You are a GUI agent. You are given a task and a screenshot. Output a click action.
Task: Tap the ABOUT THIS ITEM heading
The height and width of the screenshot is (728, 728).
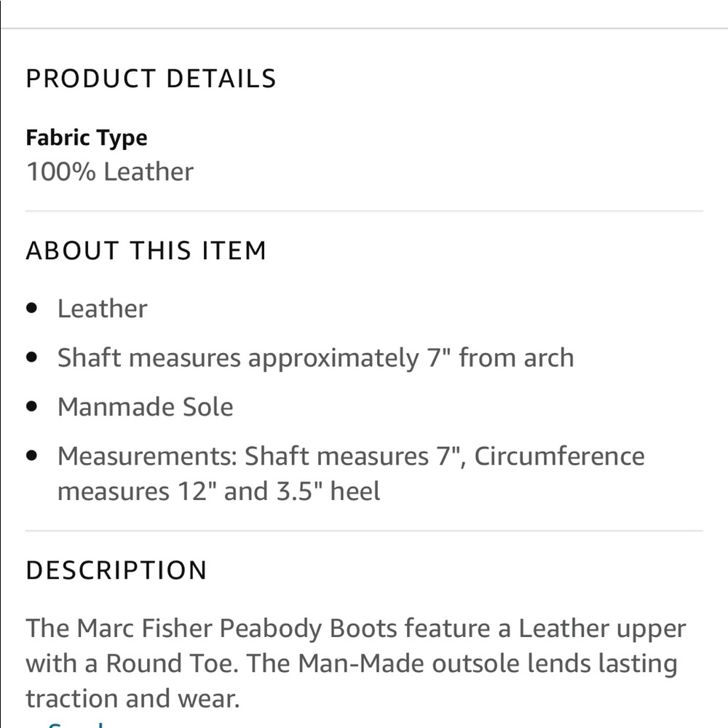[x=146, y=250]
